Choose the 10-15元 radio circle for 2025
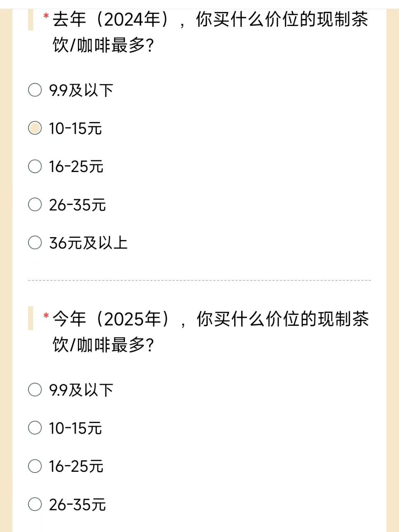The height and width of the screenshot is (532, 399). coord(35,428)
